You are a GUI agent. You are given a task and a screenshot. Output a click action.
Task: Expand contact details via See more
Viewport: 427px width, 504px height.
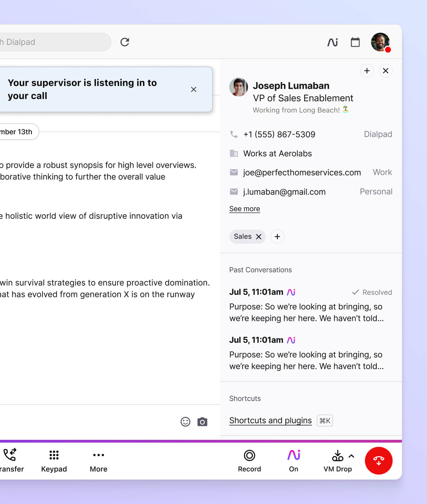point(244,209)
